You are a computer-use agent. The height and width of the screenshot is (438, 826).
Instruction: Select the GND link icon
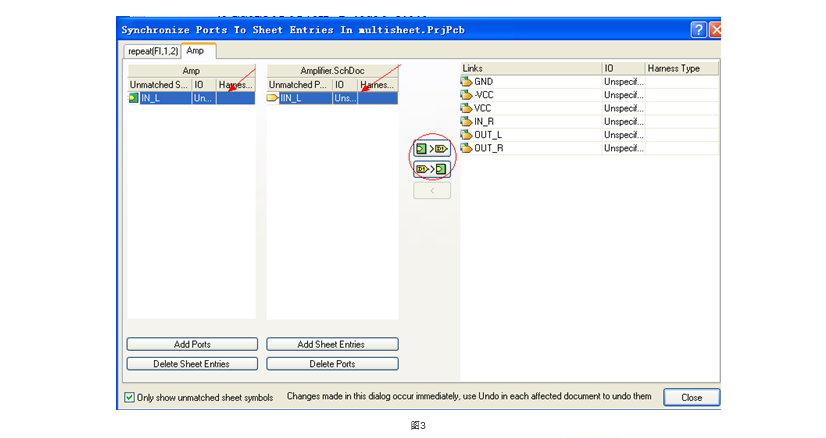click(466, 82)
